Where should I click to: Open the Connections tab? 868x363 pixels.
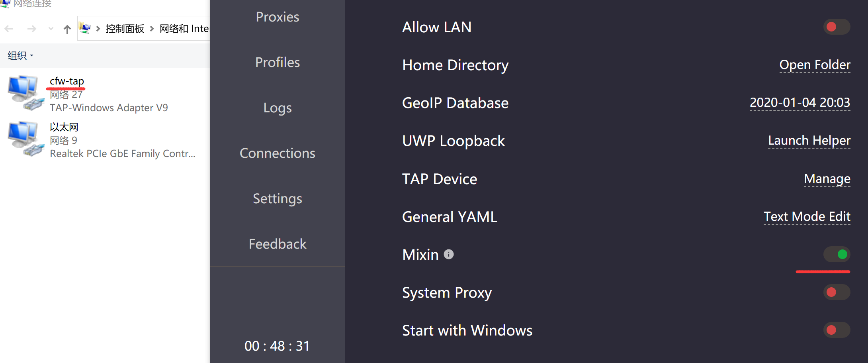[x=278, y=153]
